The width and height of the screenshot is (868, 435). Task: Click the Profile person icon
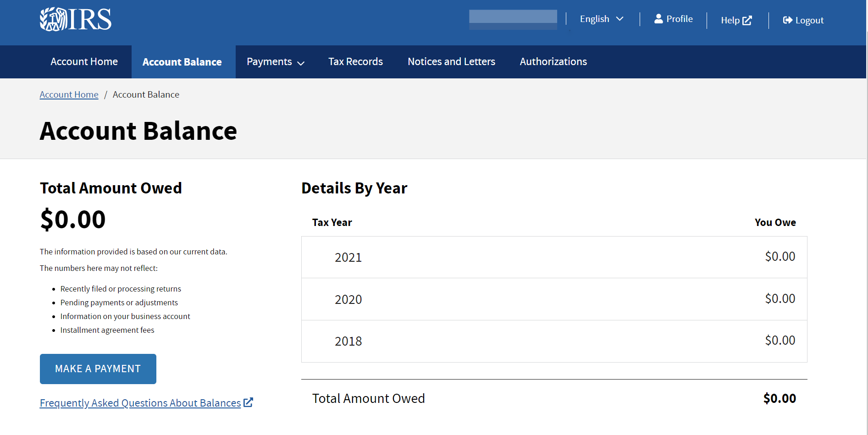pos(658,19)
